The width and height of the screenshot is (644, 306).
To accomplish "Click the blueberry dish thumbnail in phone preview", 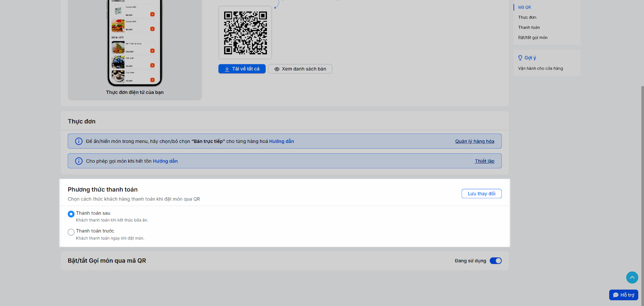I will (x=118, y=62).
